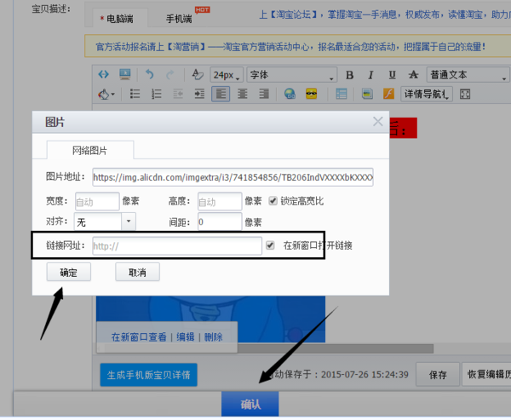Click the source code view icon

point(104,75)
